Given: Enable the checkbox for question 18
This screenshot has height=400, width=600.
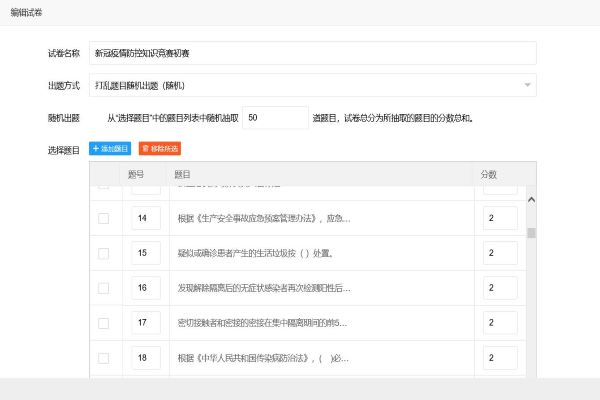Looking at the screenshot, I should coord(103,357).
